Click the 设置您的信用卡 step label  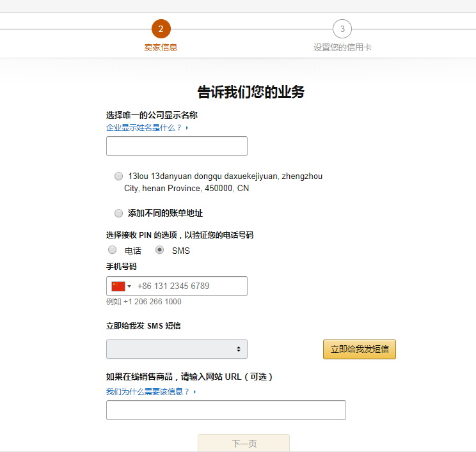342,47
